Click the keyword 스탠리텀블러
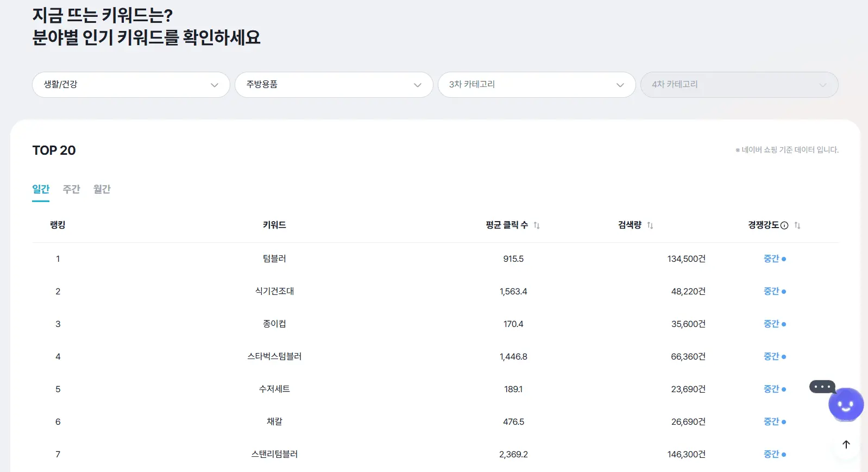The width and height of the screenshot is (868, 472). 274,454
